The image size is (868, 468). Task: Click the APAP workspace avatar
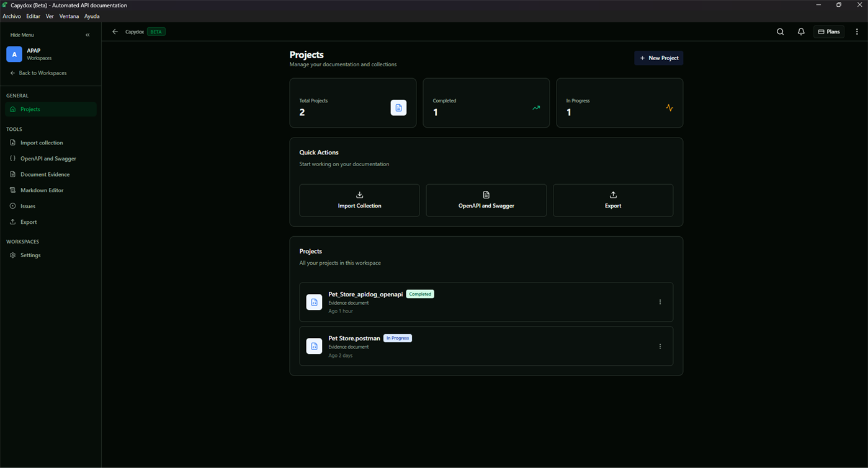click(14, 55)
